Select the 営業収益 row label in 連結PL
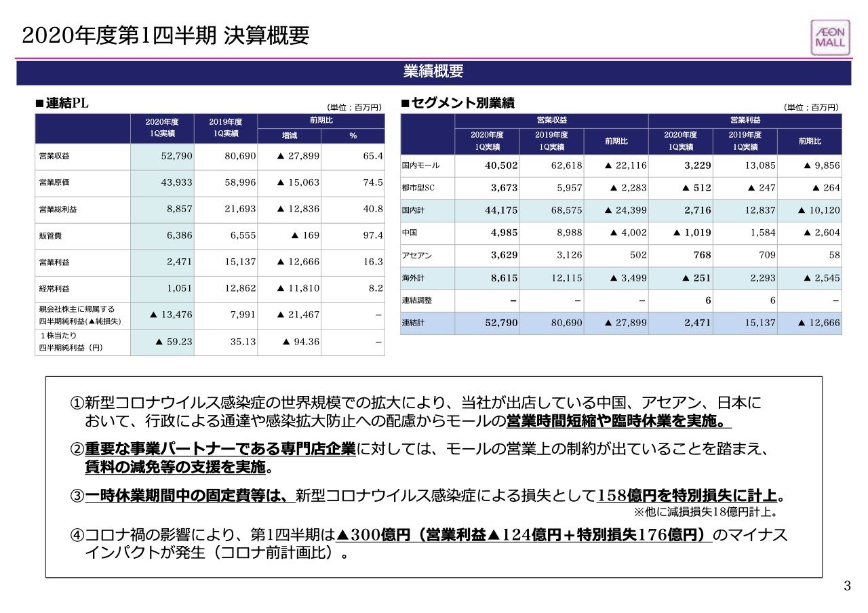Screen dimensions: 868x613 pos(54,156)
